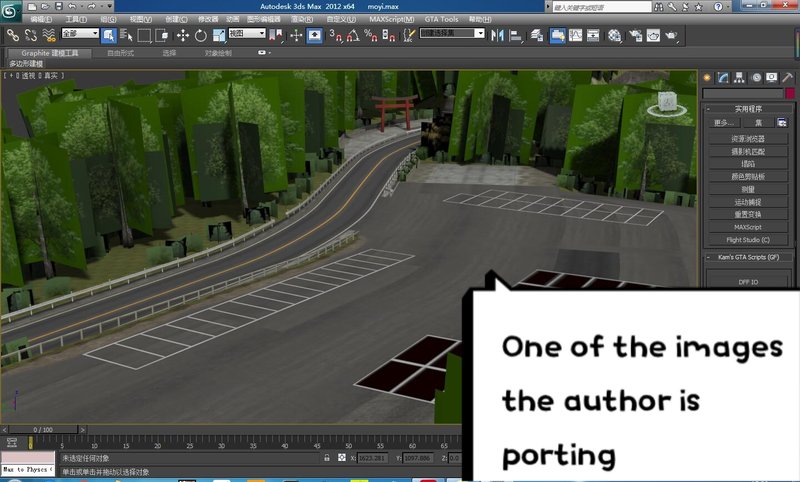Click the Redo arrow in title bar
This screenshot has width=800, height=482.
91,7
